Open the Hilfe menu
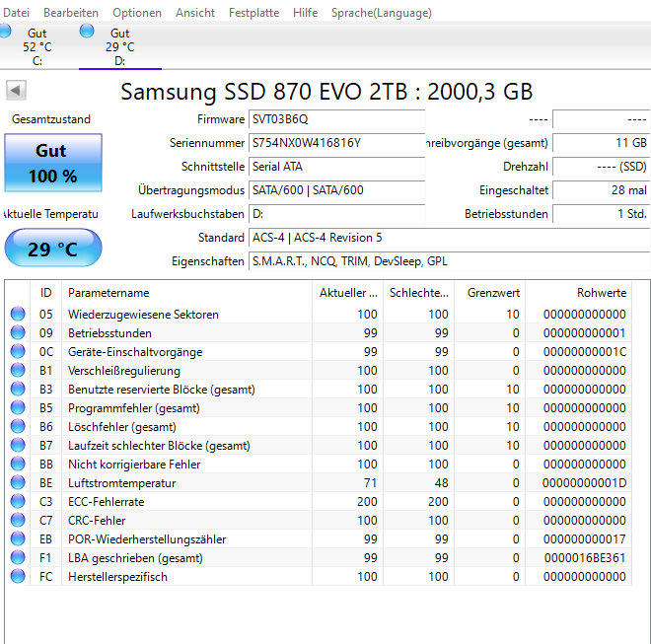Screen dimensions: 651x644 click(x=305, y=13)
